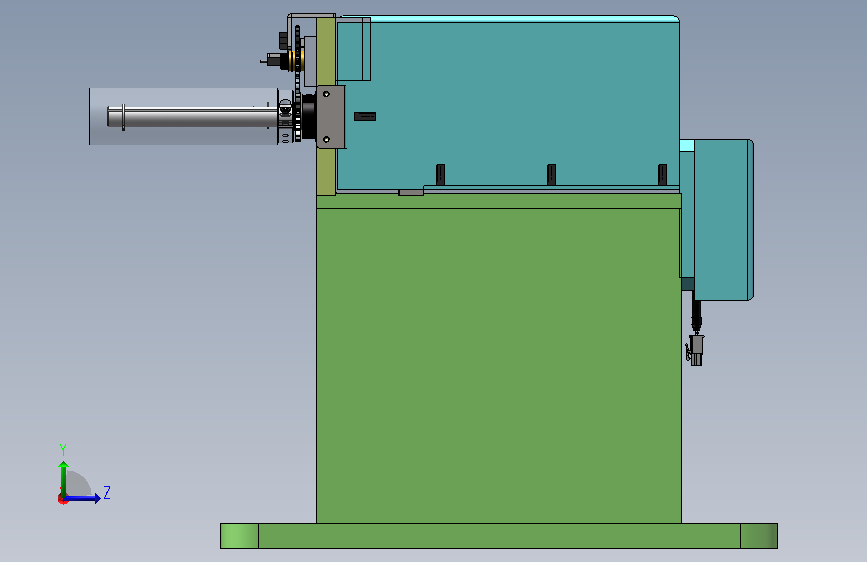
Task: Select the yellow-ringed sprocket assembly at the top
Action: tap(290, 60)
